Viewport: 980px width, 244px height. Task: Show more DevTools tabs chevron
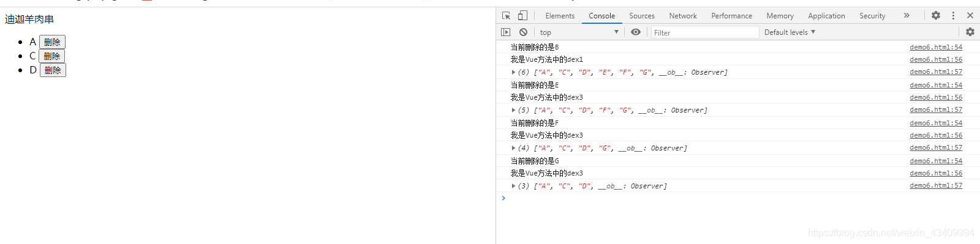907,15
